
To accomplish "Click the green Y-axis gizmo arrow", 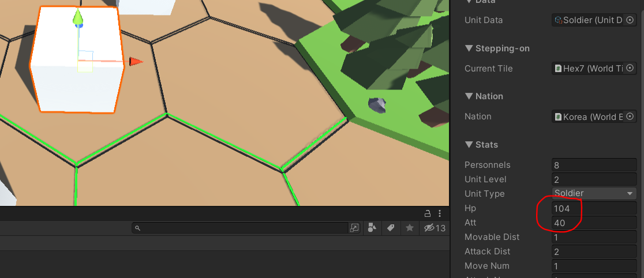I will [x=78, y=17].
